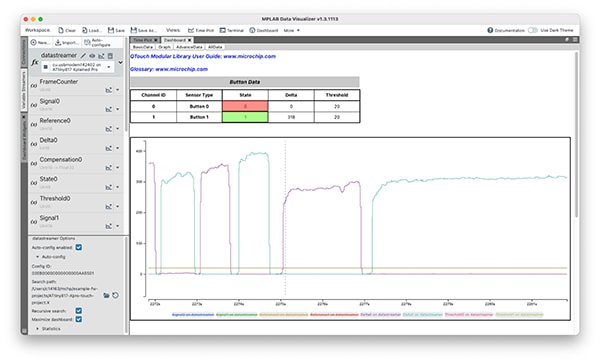This screenshot has width=600, height=362.
Task: Click Button 1 Delta value 318
Action: (x=291, y=117)
